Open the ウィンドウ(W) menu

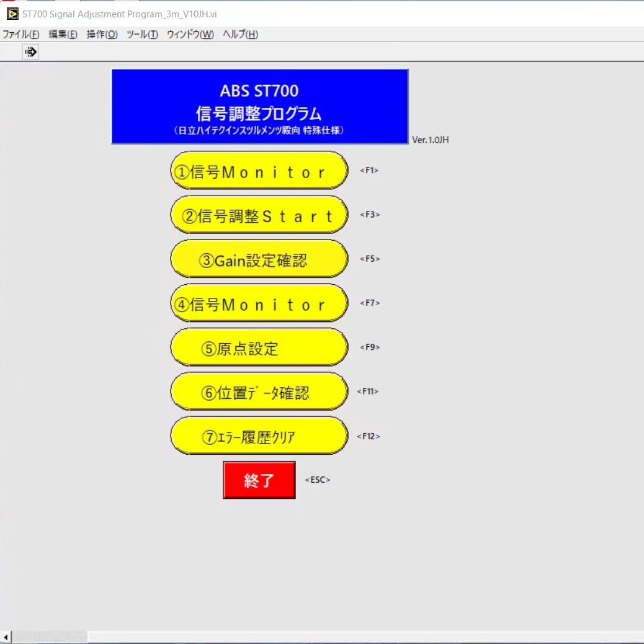[190, 35]
